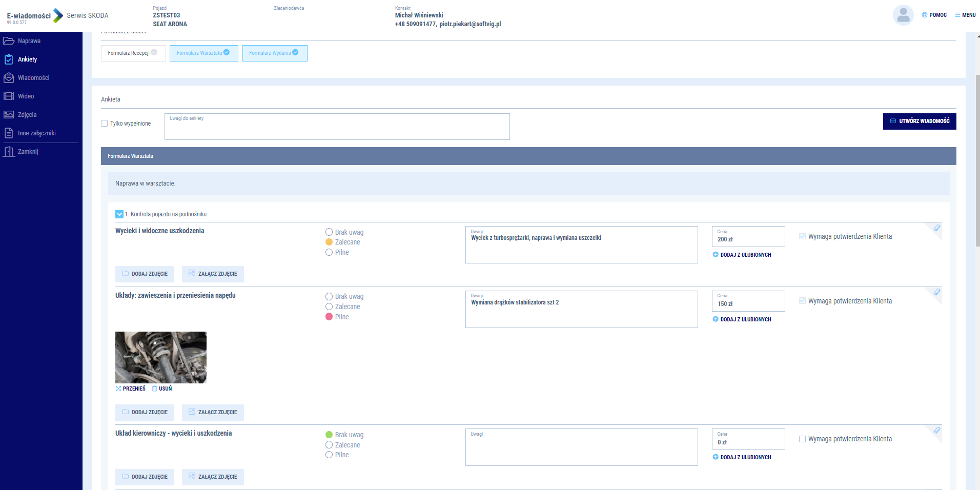Open Inne załączniki in sidebar

36,133
